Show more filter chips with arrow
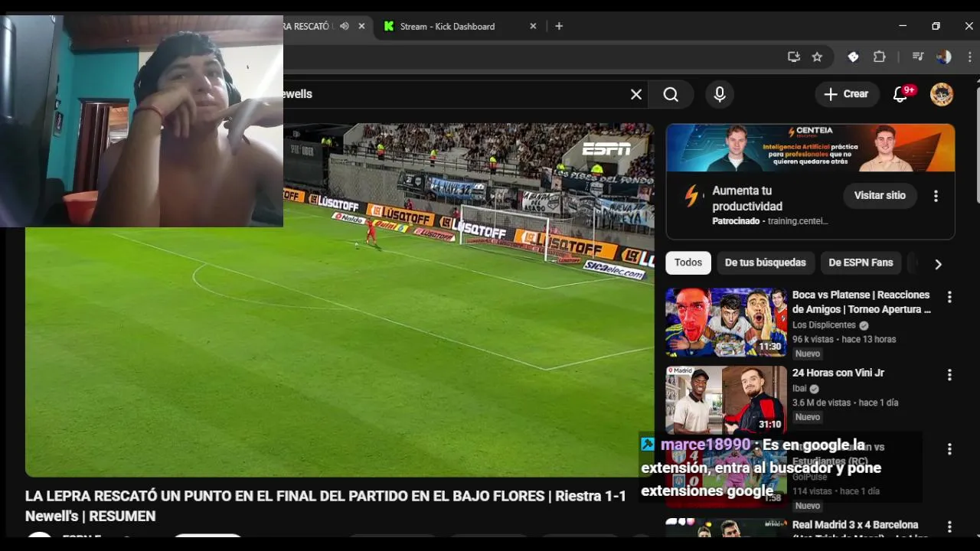This screenshot has width=980, height=551. point(938,264)
